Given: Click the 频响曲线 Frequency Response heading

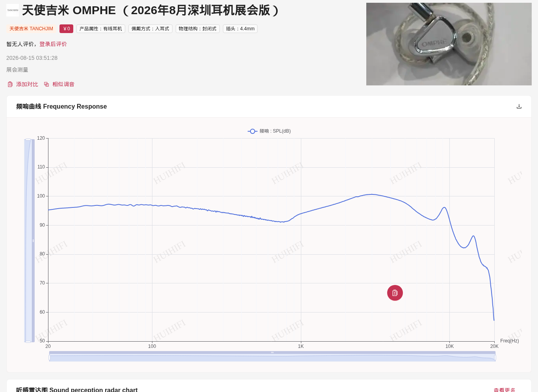Looking at the screenshot, I should click(61, 106).
